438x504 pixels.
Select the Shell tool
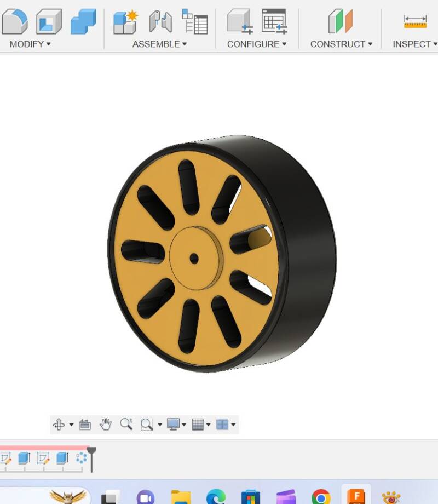coord(49,21)
